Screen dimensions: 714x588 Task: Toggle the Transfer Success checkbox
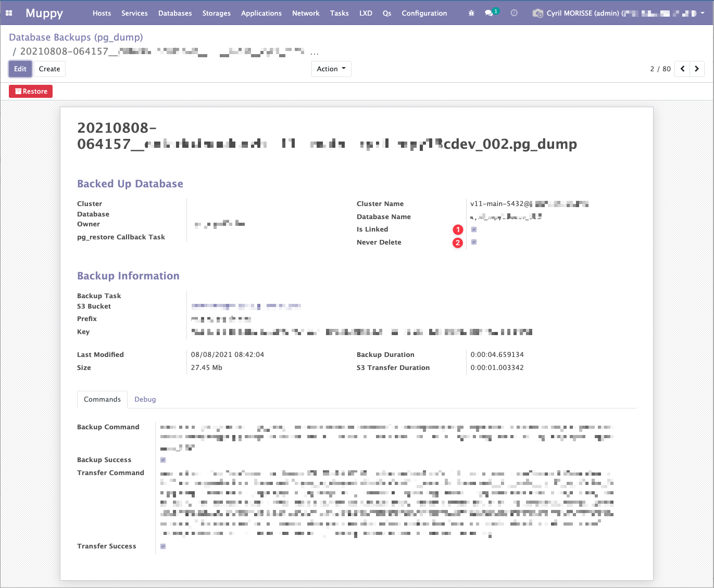click(x=163, y=546)
